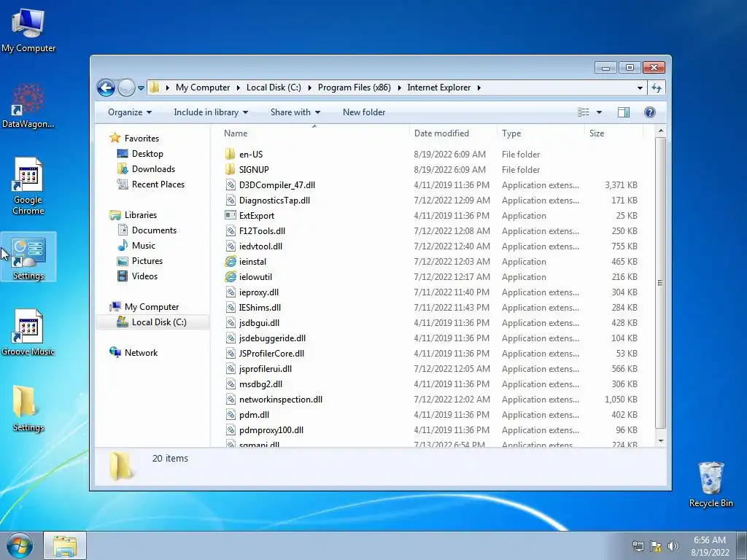Click the ieinstal Internet Explorer icon
The width and height of the screenshot is (747, 560).
[x=231, y=262]
